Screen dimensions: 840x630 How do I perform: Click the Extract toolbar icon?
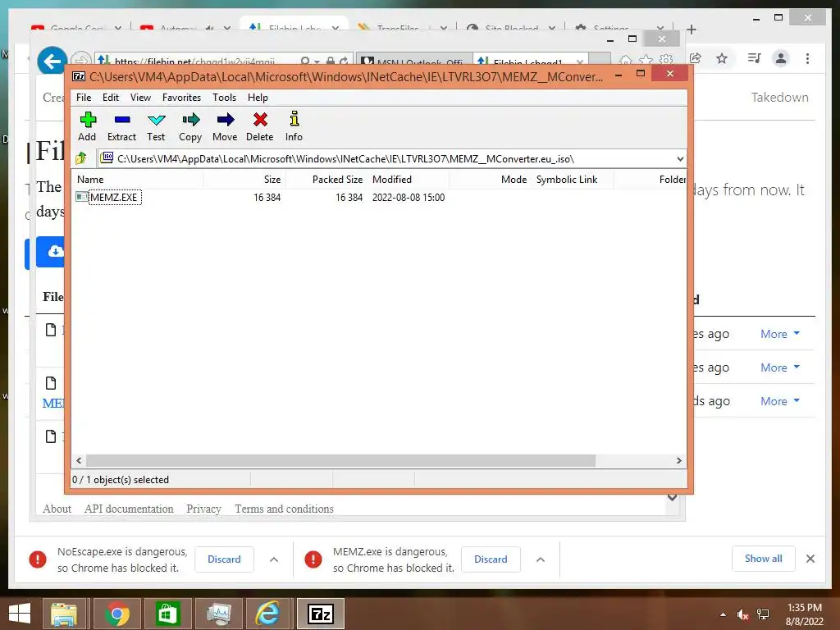(121, 127)
